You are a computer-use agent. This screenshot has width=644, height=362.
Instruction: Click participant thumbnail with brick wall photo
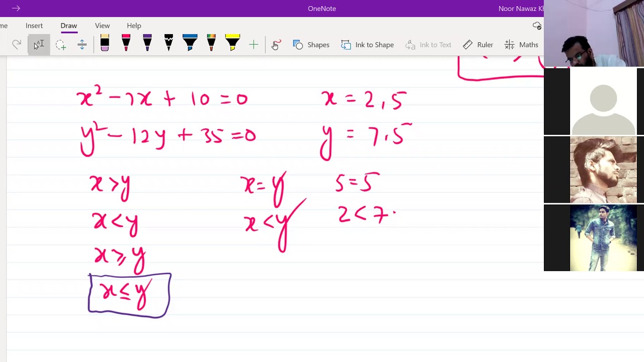594,170
